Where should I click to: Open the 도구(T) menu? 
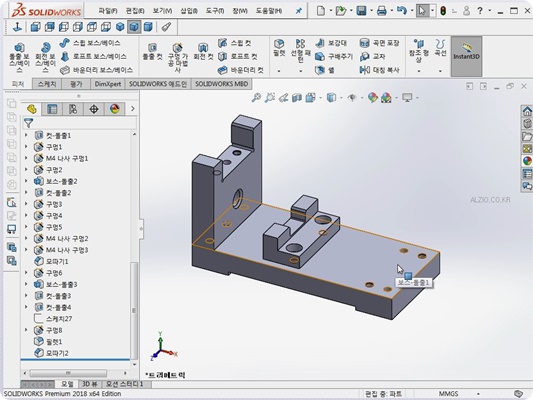point(214,11)
